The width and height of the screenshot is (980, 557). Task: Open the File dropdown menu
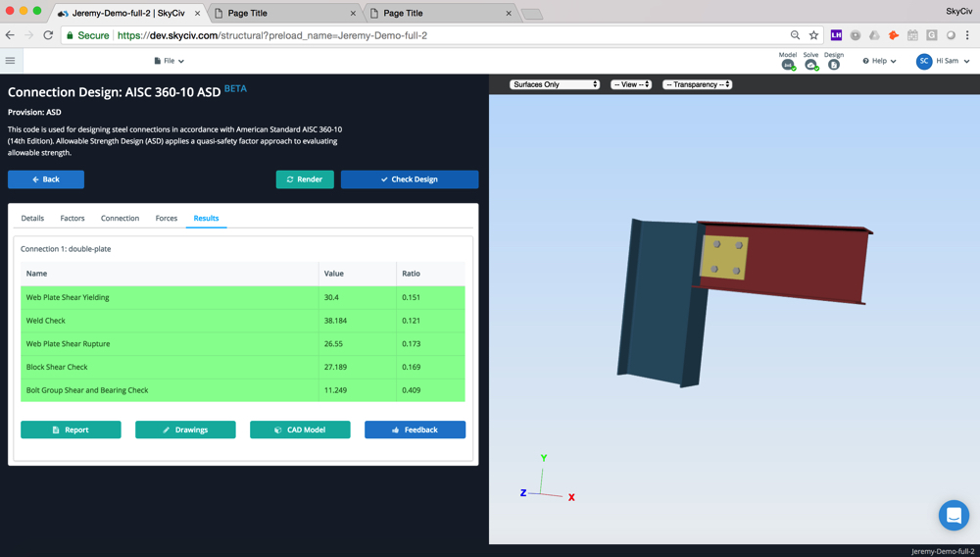point(170,61)
